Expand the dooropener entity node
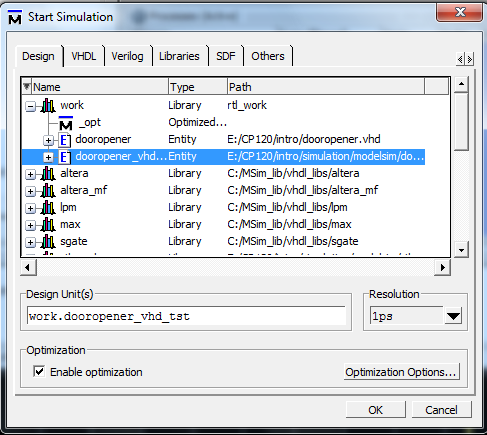487x435 pixels. [48, 141]
